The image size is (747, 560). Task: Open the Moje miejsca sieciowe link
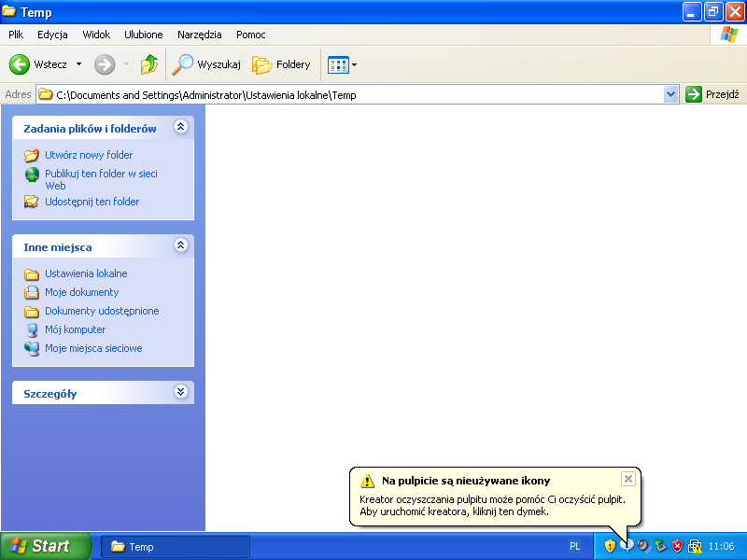point(93,348)
